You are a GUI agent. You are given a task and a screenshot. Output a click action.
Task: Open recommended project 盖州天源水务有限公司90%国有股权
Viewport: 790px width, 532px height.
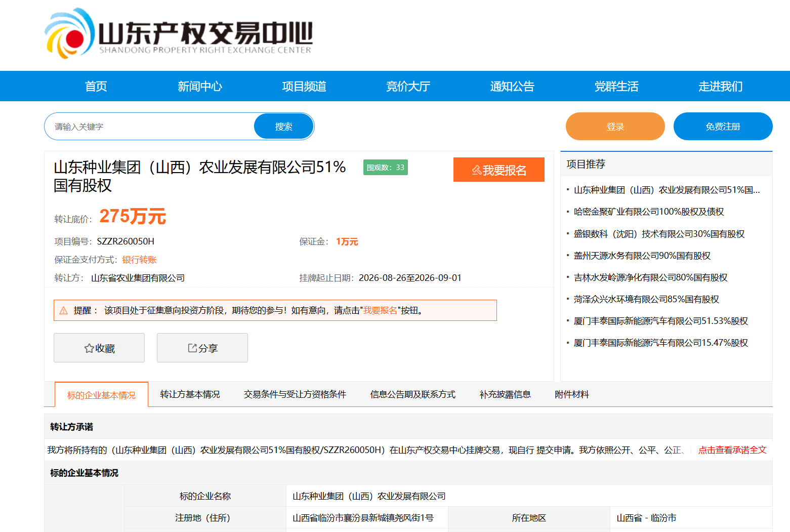(642, 256)
